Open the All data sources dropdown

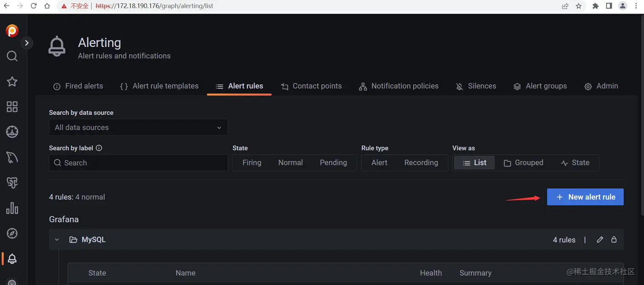pyautogui.click(x=138, y=127)
